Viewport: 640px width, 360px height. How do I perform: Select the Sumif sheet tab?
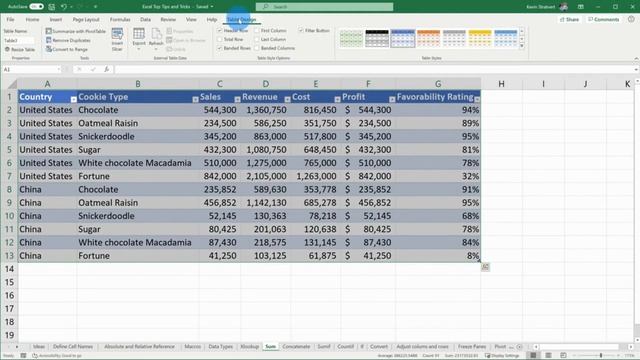pos(324,347)
